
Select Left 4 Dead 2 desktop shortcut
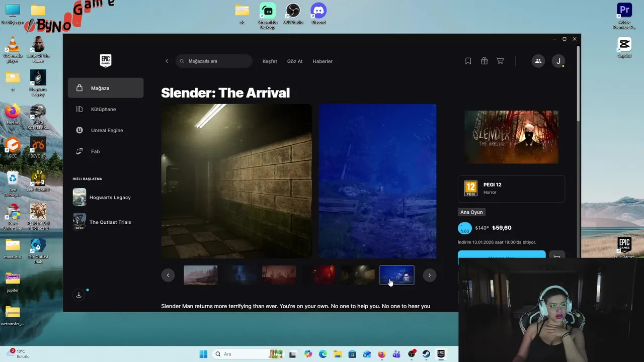[x=38, y=182]
